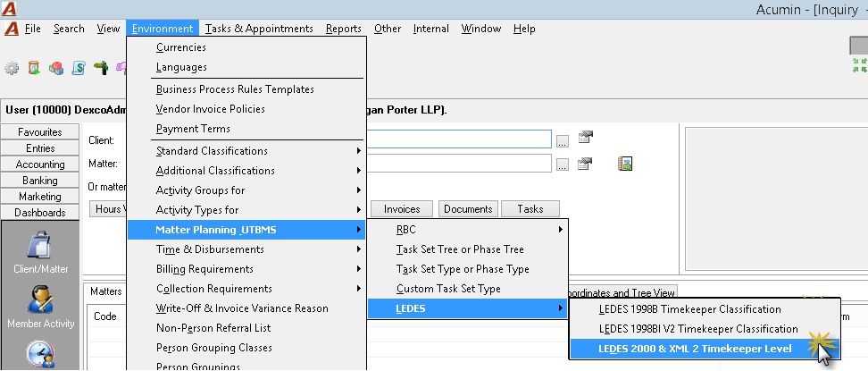Image resolution: width=868 pixels, height=371 pixels.
Task: Open the Internal menu
Action: [430, 29]
